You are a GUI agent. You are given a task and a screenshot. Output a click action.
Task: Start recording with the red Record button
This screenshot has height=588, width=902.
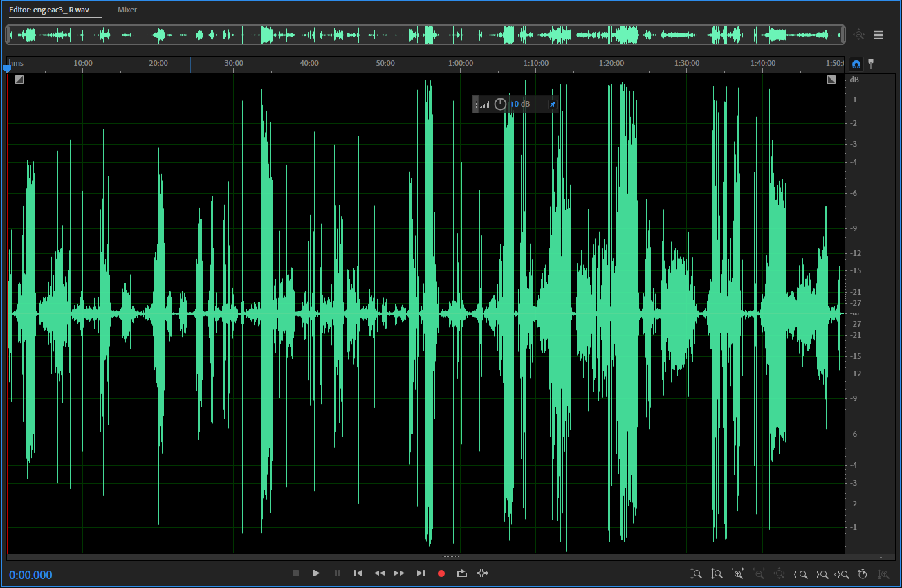(441, 573)
